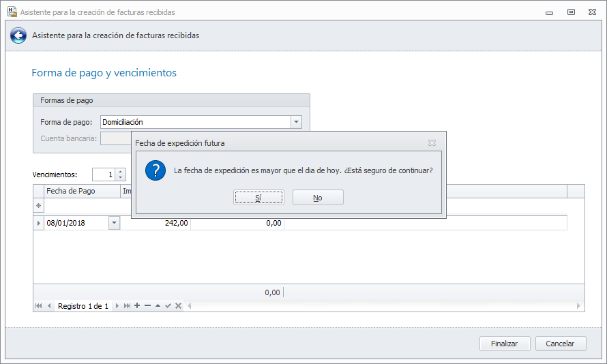Select the 242,00 amount cell

coord(156,223)
